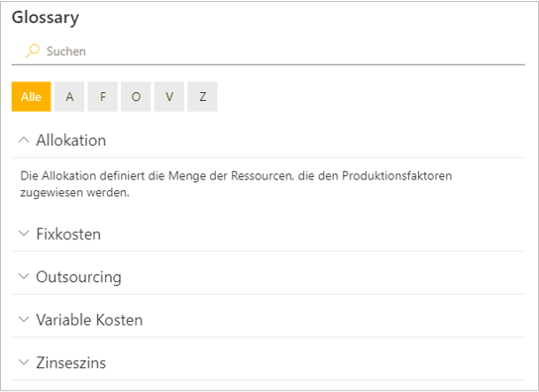Filter glossary by letter V
Screen dimensions: 539x392
point(169,97)
